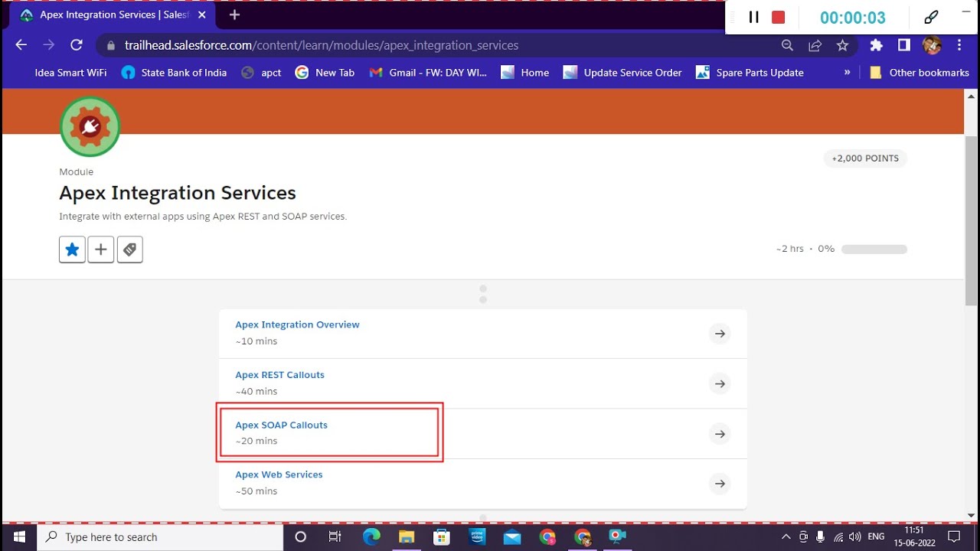
Task: Click the ENG language indicator
Action: (x=876, y=537)
